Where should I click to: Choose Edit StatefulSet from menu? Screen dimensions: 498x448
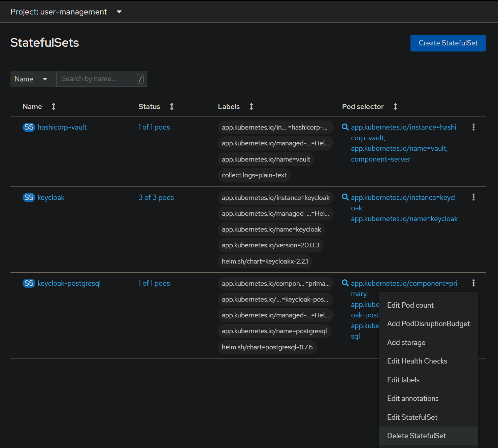coord(429,417)
